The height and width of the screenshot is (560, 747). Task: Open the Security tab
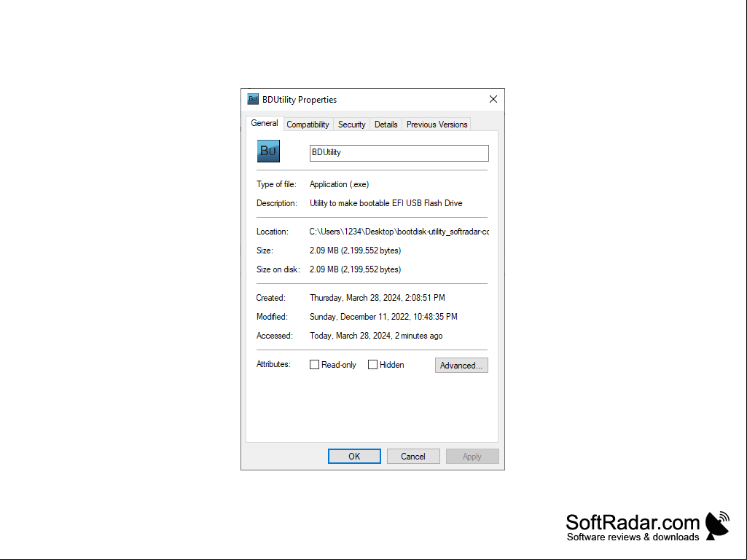pos(351,125)
